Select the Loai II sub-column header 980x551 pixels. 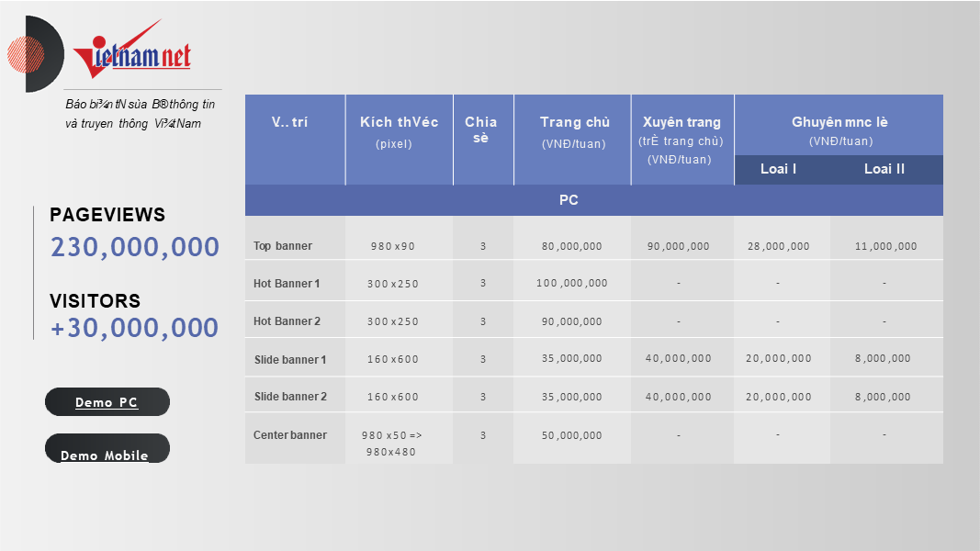(x=884, y=169)
